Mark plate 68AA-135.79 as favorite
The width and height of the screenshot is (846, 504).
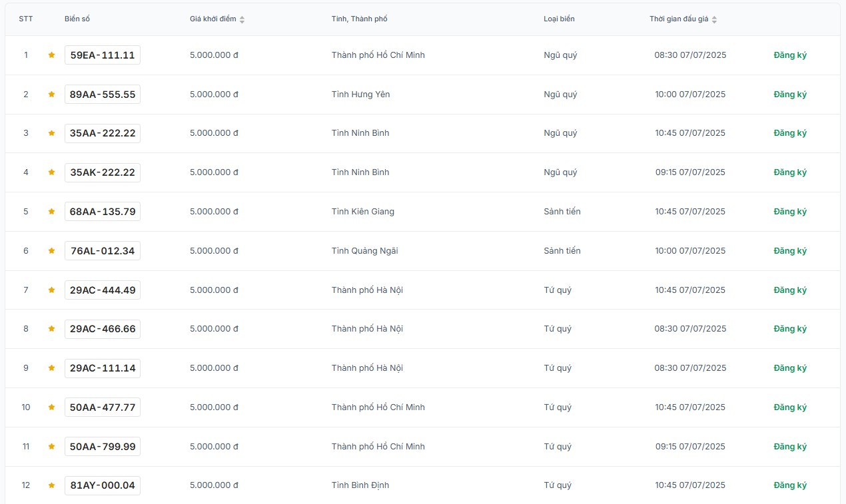click(51, 212)
